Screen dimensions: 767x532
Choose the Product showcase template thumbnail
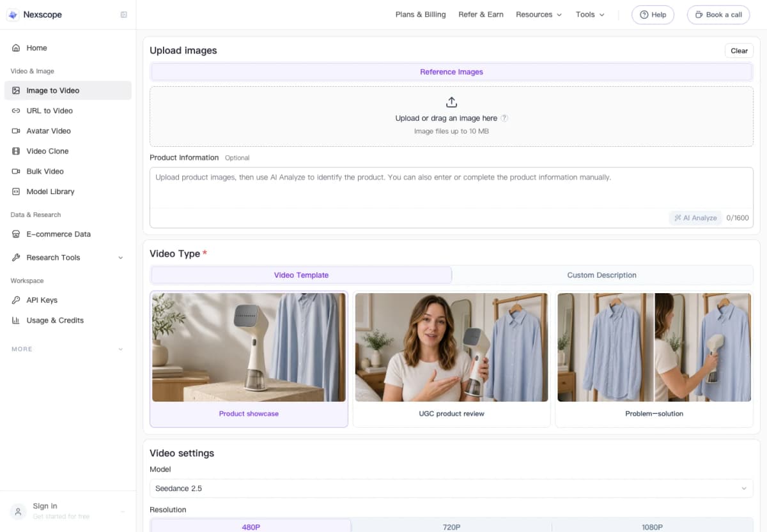click(x=249, y=347)
